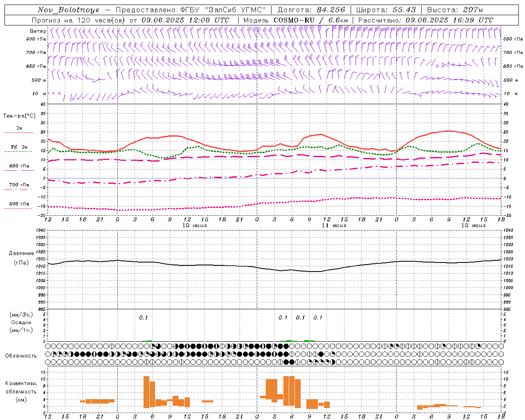Click the "(мм/1ч.)" precipitation unit label
525x420 pixels.
(21, 330)
